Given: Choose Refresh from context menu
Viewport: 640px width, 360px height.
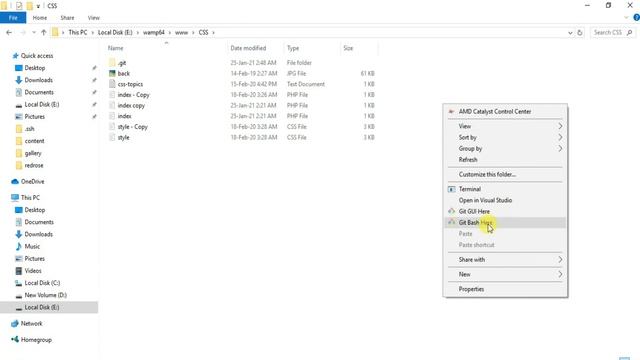Looking at the screenshot, I should click(468, 160).
